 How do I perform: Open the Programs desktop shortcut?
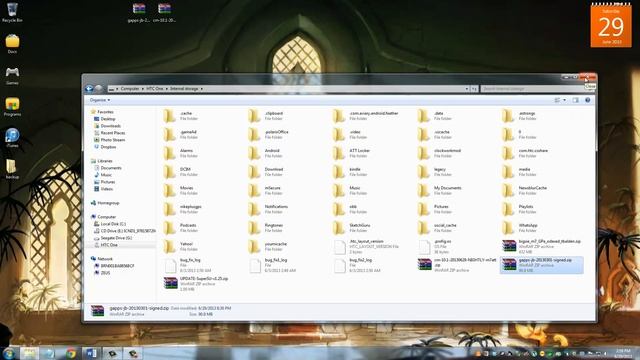[12, 107]
